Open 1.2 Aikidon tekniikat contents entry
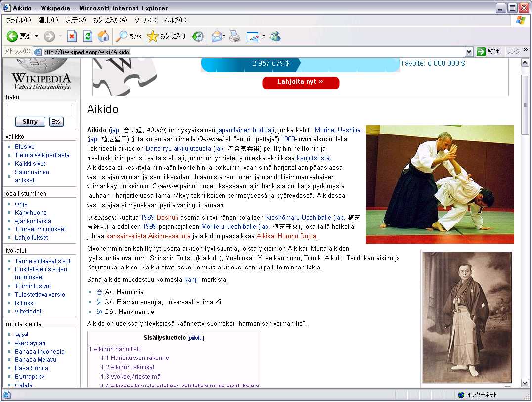Viewport: 532px width, 402px height. tap(128, 367)
